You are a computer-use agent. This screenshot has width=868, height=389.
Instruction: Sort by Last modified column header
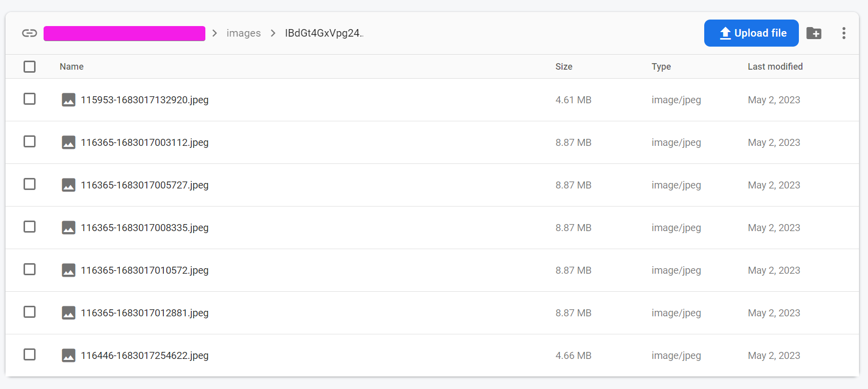click(775, 67)
